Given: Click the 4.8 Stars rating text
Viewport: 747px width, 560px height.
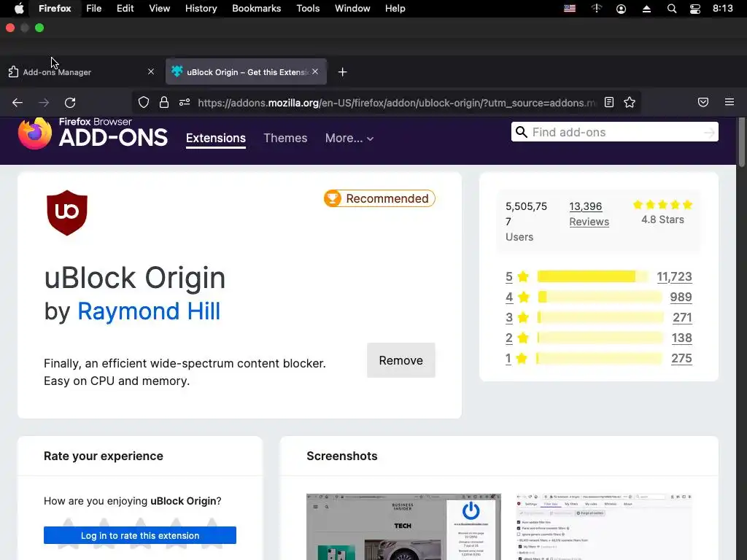Looking at the screenshot, I should [x=662, y=219].
